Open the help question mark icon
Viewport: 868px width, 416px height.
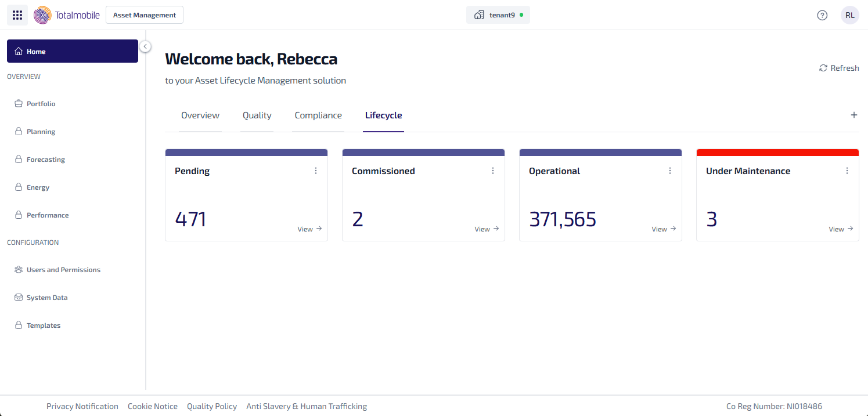tap(822, 15)
